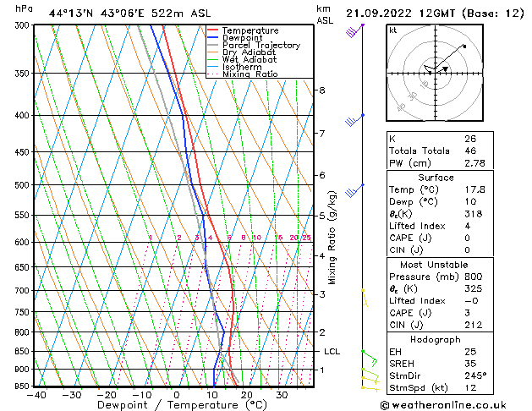
Task: Click the Isotherm legend label
Action: point(242,67)
